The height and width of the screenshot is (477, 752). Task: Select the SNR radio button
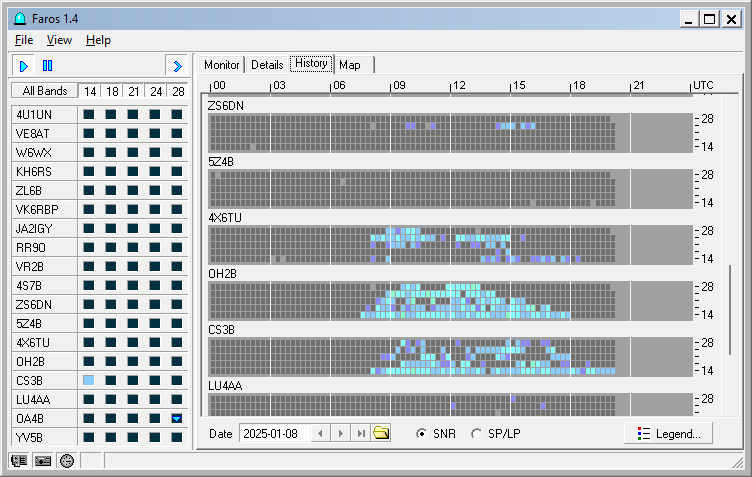[x=421, y=433]
